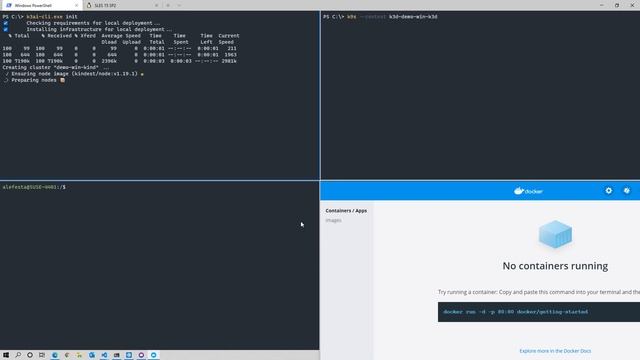Open Visual Studio Code from the taskbar
Image resolution: width=640 pixels, height=360 pixels.
pyautogui.click(x=104, y=355)
